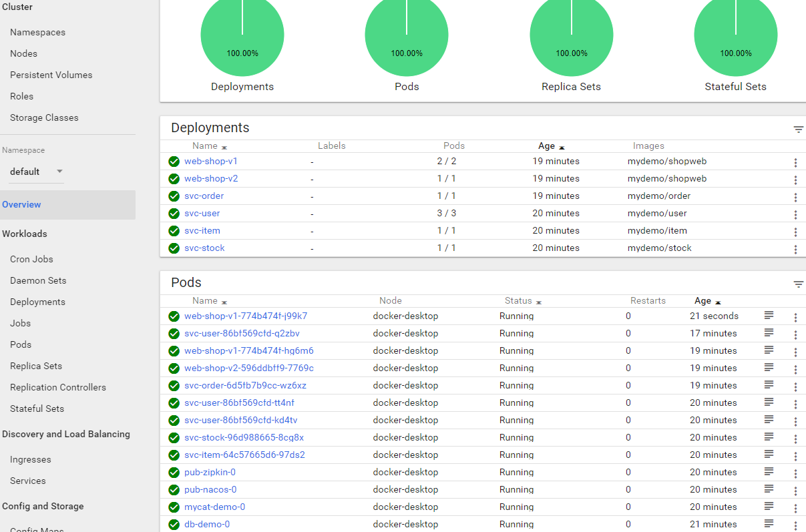Open actions menu for mycat-demo-0 pod
Viewport: 806px width, 532px height.
pos(795,508)
